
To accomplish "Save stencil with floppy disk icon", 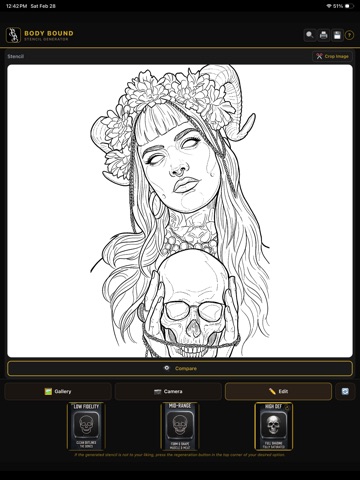I will [x=337, y=35].
